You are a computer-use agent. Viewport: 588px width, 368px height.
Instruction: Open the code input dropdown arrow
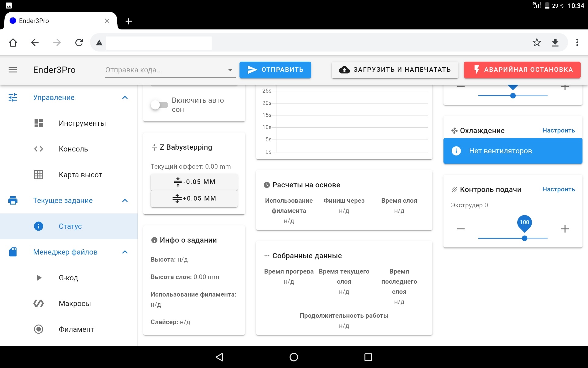point(230,70)
